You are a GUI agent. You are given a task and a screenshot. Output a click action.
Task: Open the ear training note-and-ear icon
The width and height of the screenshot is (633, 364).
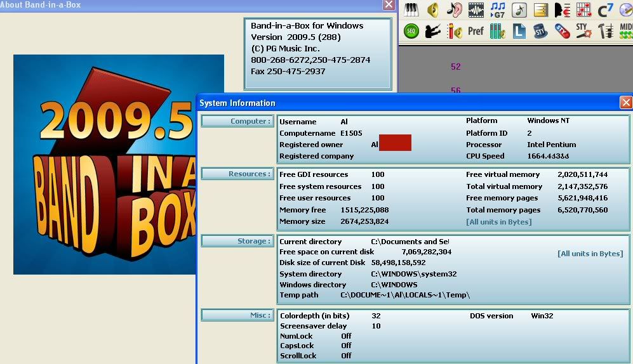(x=455, y=10)
